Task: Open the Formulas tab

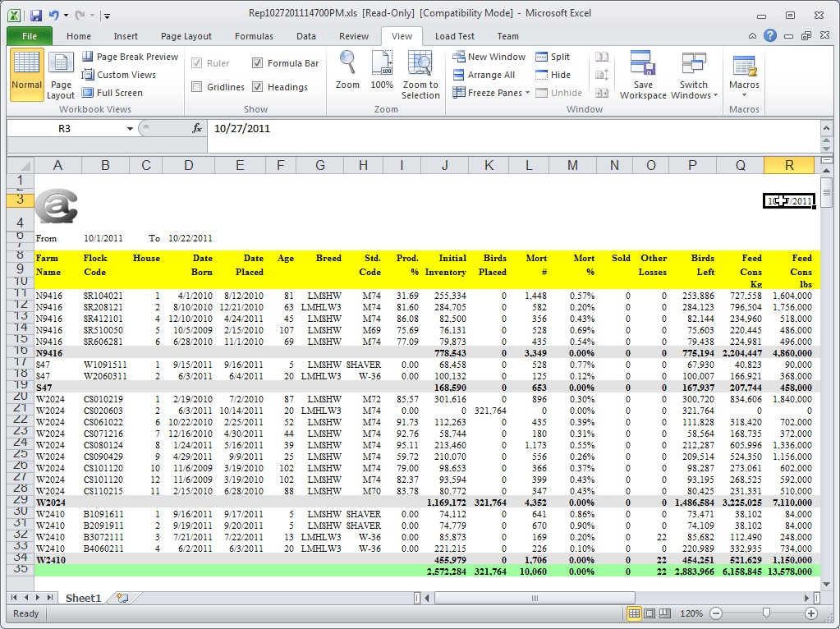Action: point(254,36)
